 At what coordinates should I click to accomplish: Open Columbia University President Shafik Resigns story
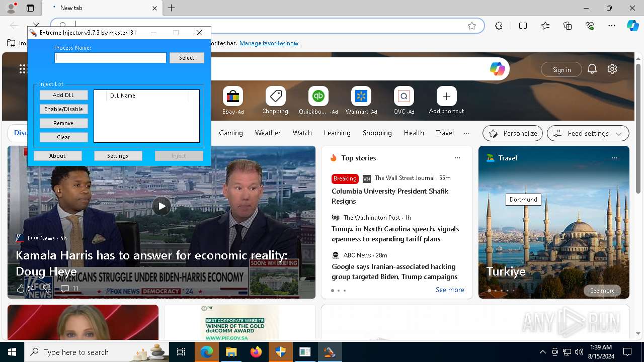coord(390,196)
